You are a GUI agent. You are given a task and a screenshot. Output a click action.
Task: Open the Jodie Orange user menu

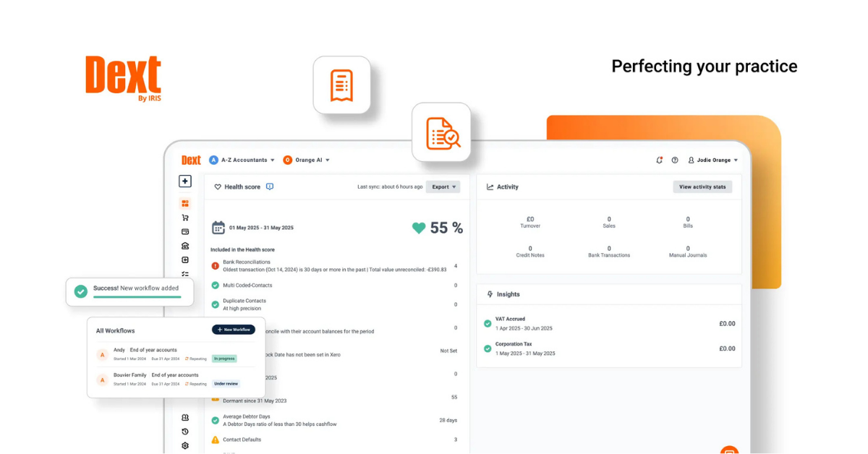click(x=712, y=160)
